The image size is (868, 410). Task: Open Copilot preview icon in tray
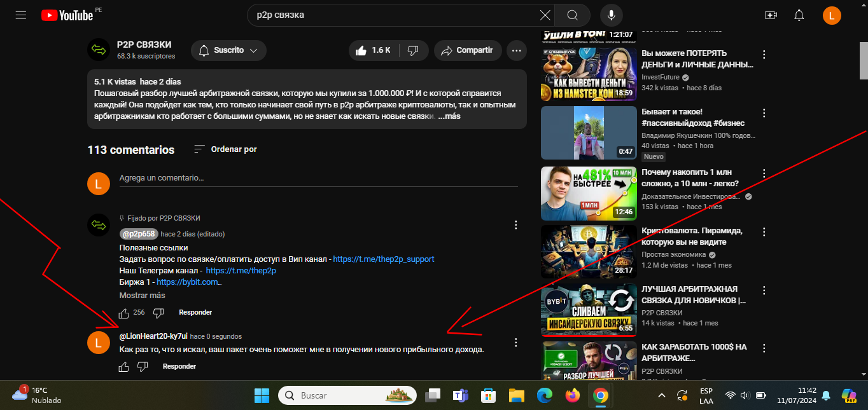[850, 395]
